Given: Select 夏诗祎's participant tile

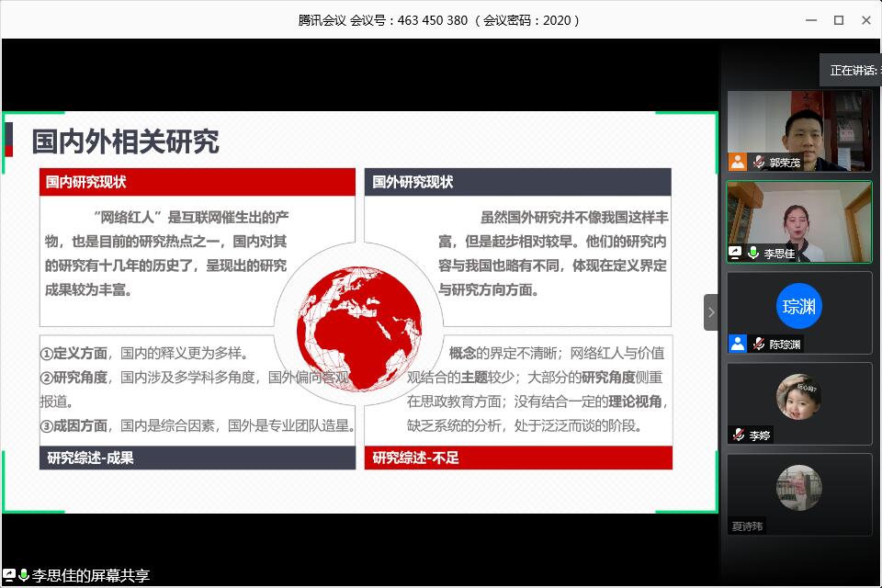Looking at the screenshot, I should tap(798, 493).
